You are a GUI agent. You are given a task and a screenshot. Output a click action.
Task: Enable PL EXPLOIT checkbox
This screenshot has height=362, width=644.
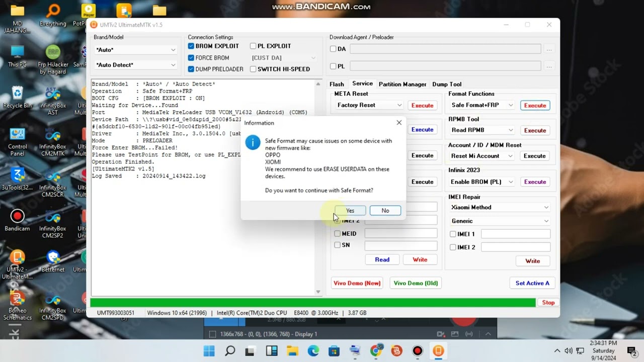click(253, 46)
